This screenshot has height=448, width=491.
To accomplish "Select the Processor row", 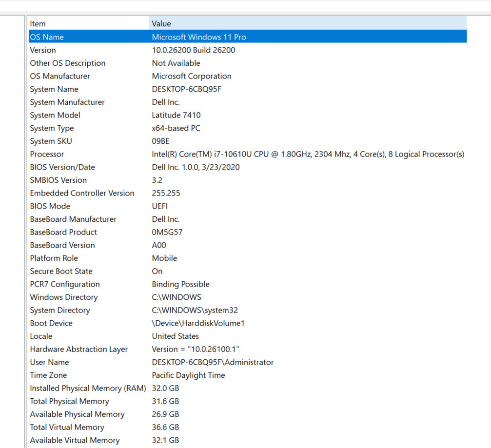I will [248, 154].
